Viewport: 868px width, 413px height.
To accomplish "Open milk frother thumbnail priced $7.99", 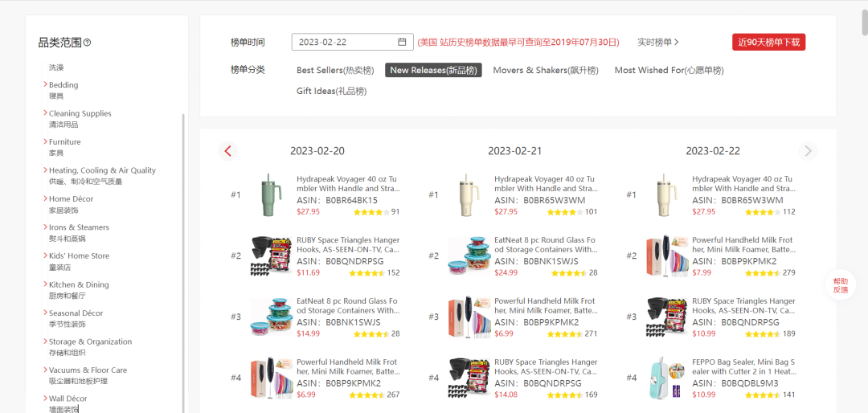I will click(666, 256).
